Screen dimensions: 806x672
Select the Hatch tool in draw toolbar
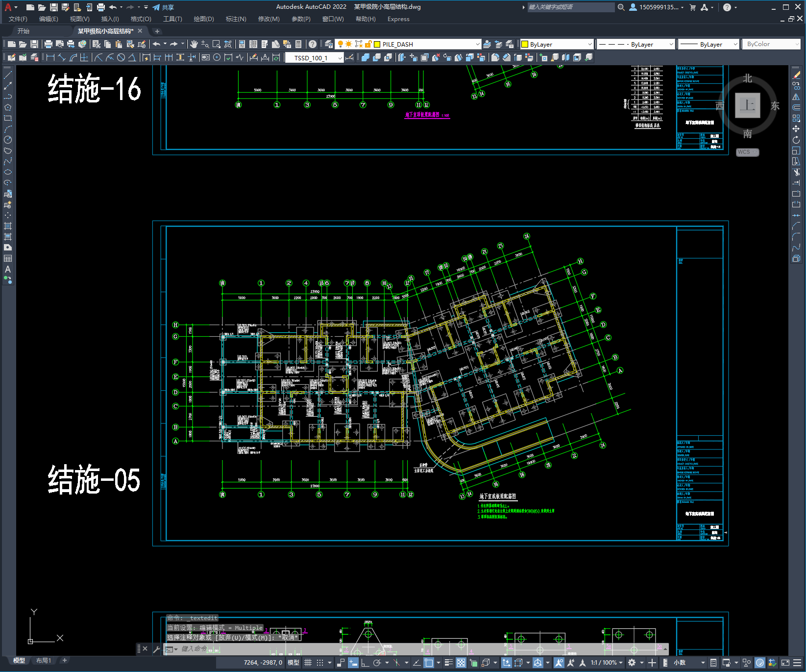[x=8, y=226]
